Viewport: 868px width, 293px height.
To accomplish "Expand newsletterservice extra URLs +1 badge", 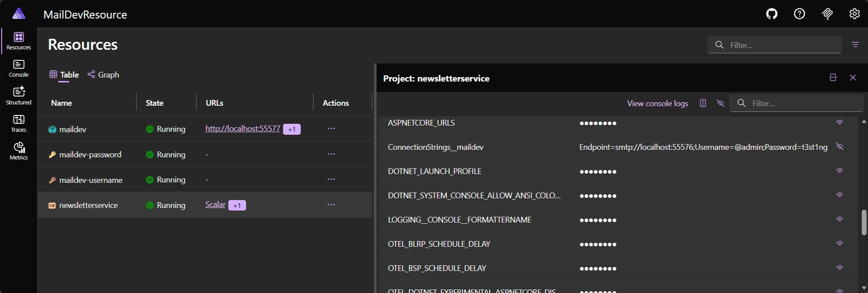I will [x=237, y=205].
